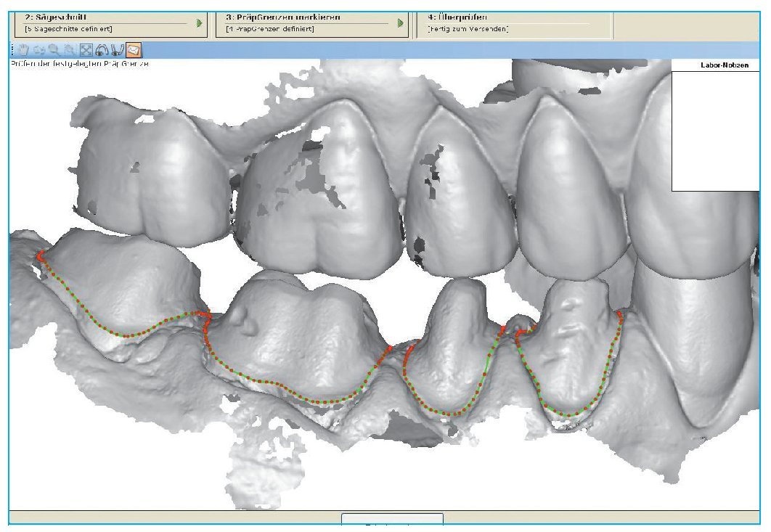771x532 pixels.
Task: Click inside the Labor-Notizen text field
Action: click(716, 131)
